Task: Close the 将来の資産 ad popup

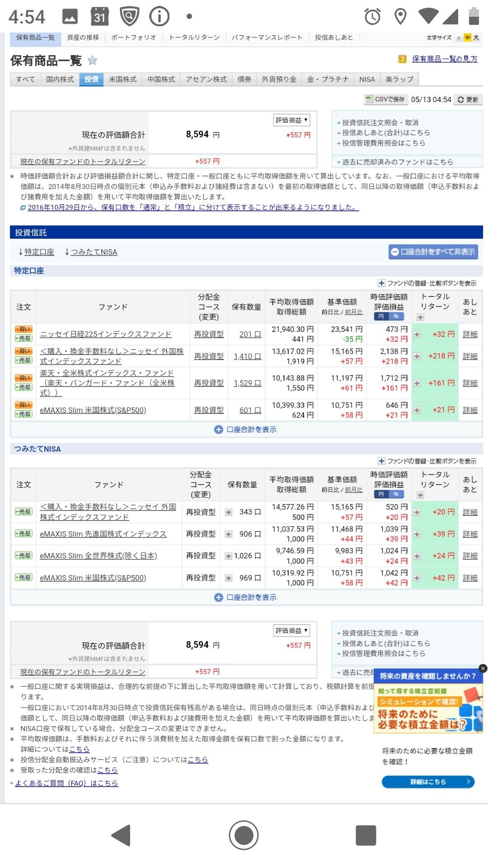Action: click(483, 668)
